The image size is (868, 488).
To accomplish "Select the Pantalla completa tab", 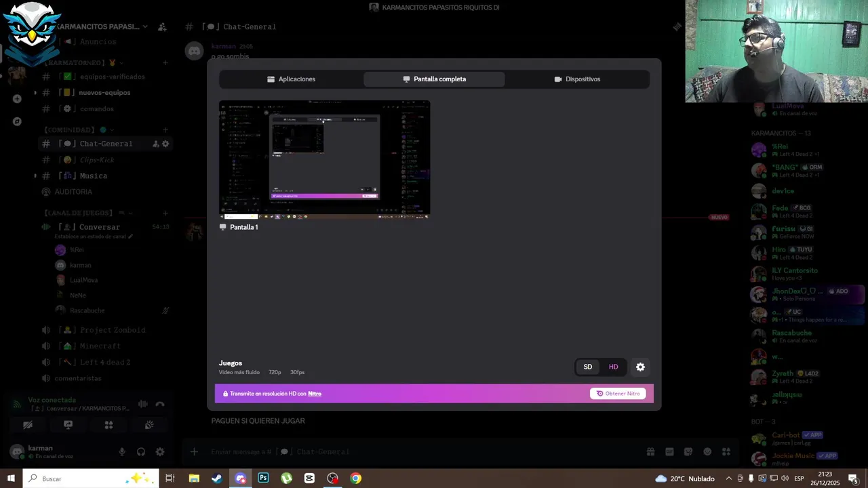I will [x=434, y=79].
